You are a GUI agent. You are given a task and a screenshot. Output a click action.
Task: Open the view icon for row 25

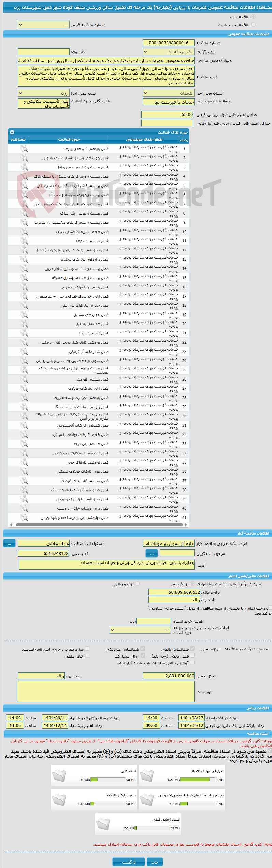(x=24, y=370)
